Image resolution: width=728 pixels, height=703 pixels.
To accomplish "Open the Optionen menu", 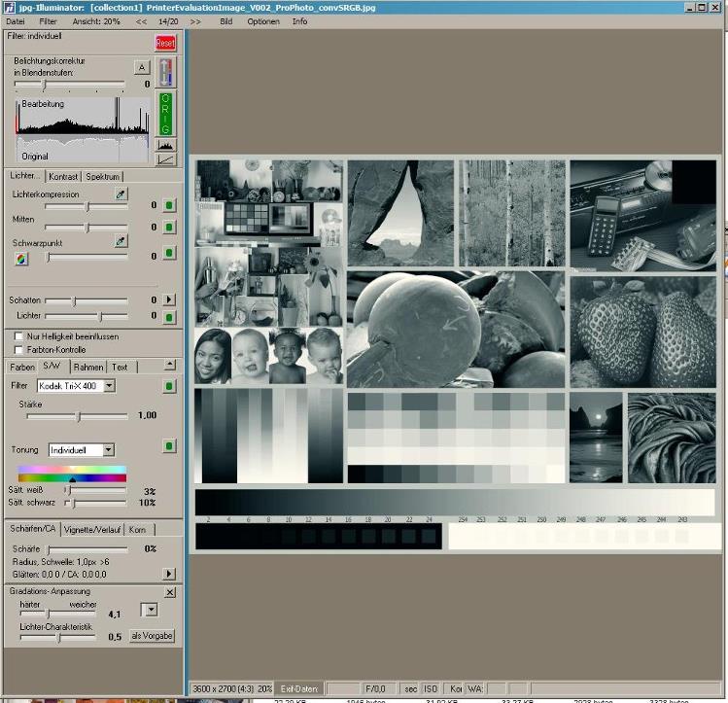I will 262,20.
